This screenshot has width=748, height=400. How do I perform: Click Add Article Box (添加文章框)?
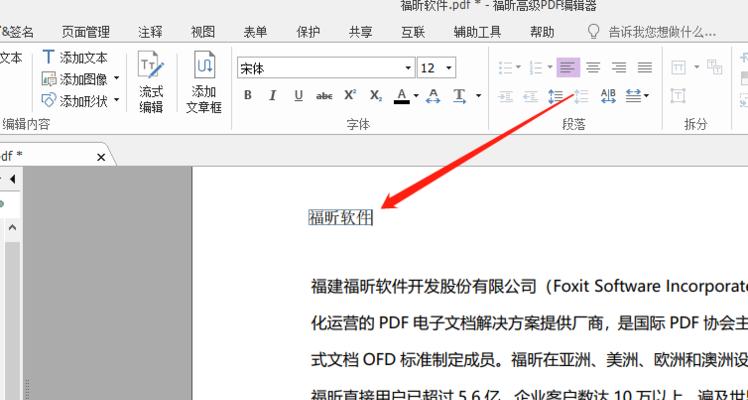pos(204,82)
